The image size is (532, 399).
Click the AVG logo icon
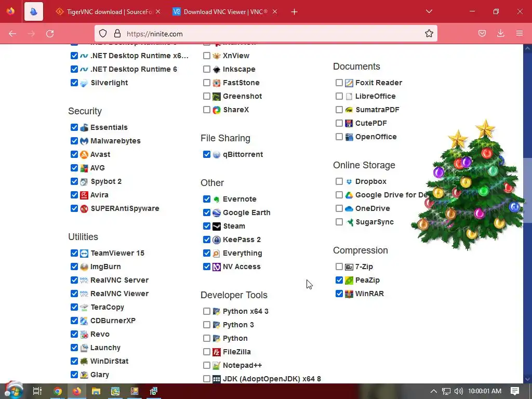[84, 168]
